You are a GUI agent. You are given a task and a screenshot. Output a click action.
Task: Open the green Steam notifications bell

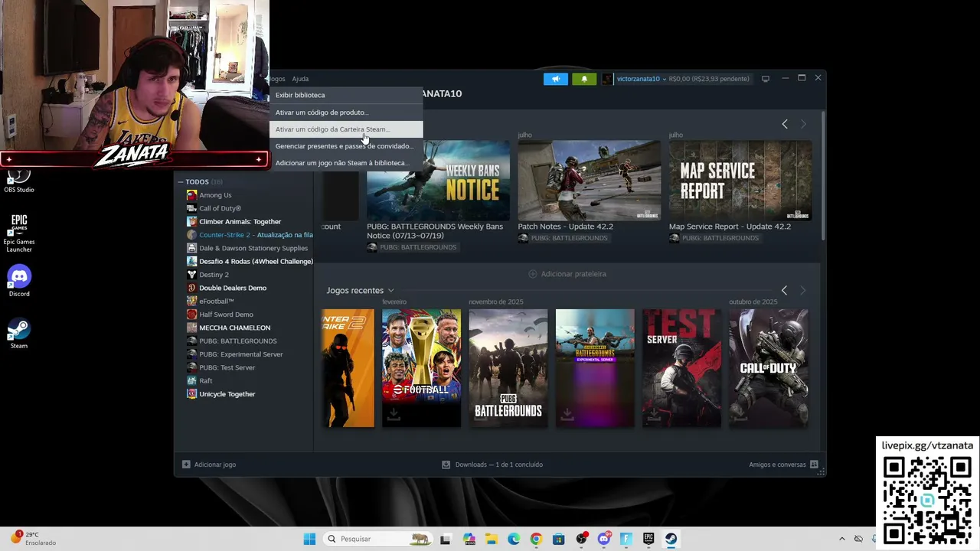click(x=584, y=79)
